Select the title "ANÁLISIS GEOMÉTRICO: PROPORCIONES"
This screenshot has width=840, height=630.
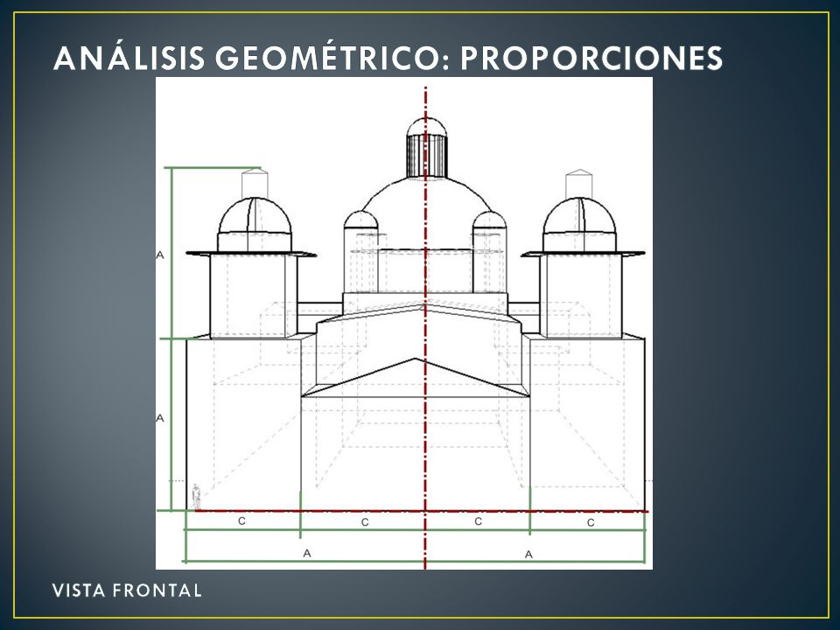click(388, 58)
